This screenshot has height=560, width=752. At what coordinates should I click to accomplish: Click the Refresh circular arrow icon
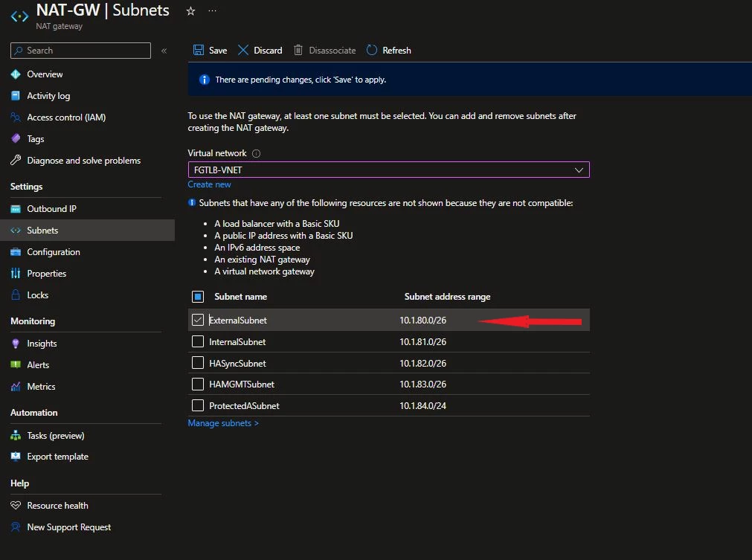pos(372,50)
